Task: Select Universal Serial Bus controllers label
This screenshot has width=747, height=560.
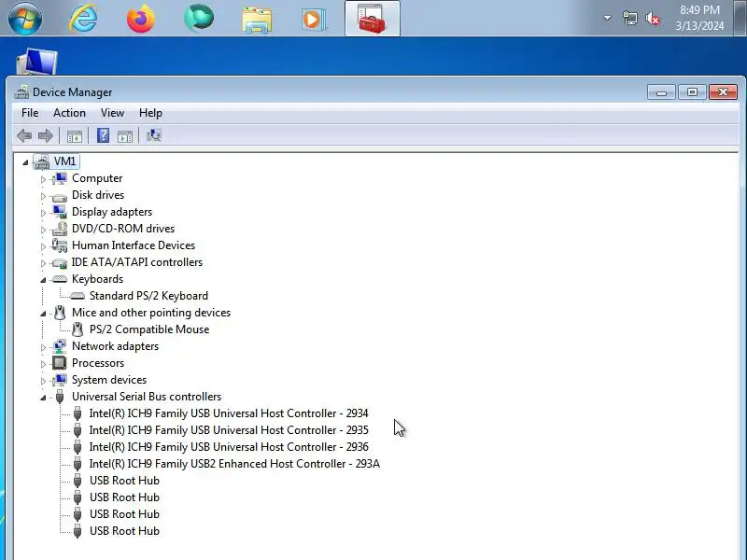Action: tap(147, 397)
